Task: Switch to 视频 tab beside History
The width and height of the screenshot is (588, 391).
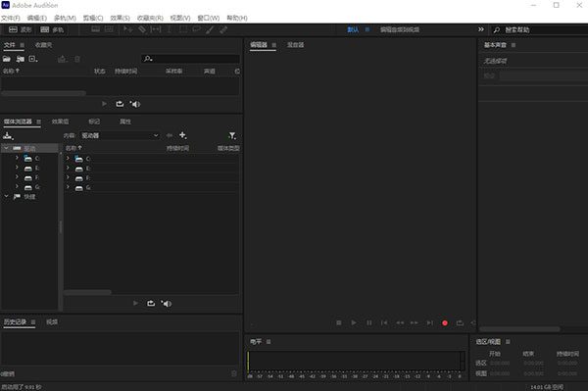Action: click(52, 322)
